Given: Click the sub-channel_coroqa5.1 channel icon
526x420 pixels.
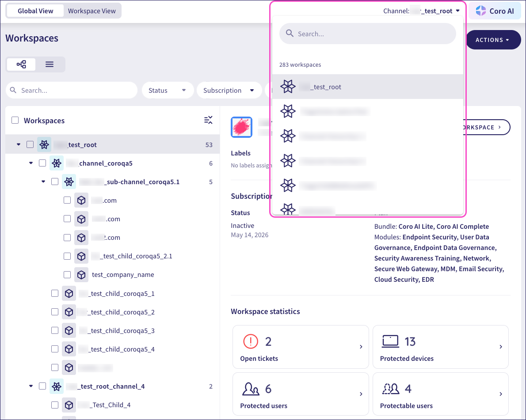Looking at the screenshot, I should [69, 182].
